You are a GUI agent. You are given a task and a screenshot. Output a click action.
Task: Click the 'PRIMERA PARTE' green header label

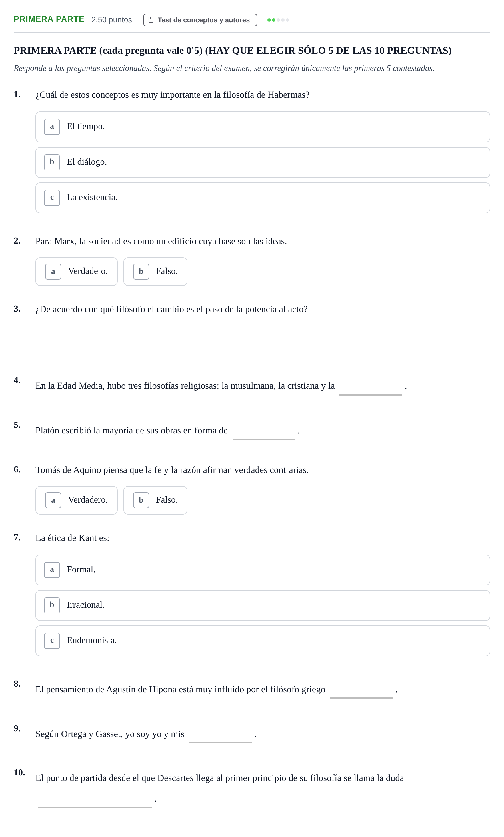pyautogui.click(x=49, y=19)
